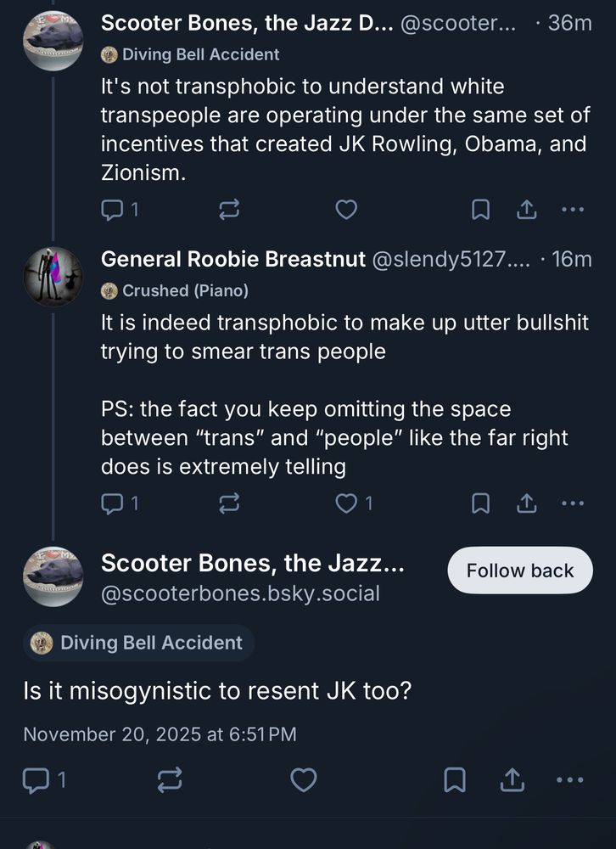Viewport: 616px width, 849px height.
Task: Share Scooter Bones' first post
Action: [527, 210]
